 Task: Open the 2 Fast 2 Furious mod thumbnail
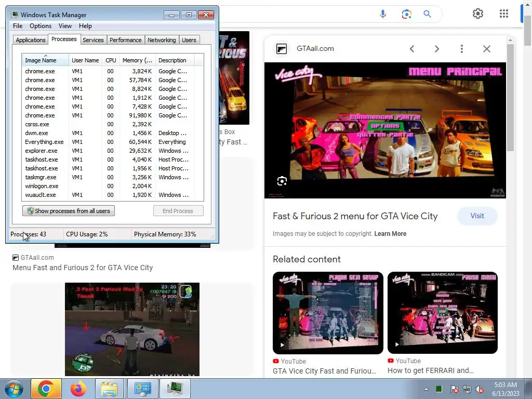tap(132, 329)
